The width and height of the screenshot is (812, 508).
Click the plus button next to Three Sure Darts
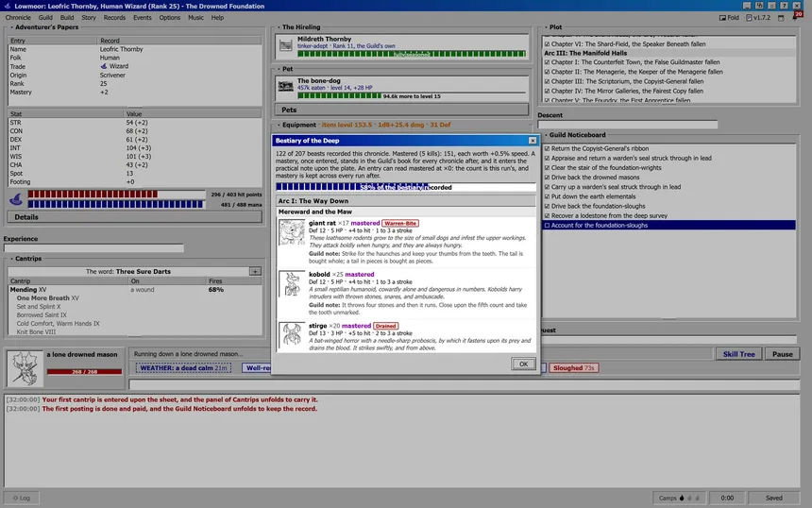pos(255,271)
